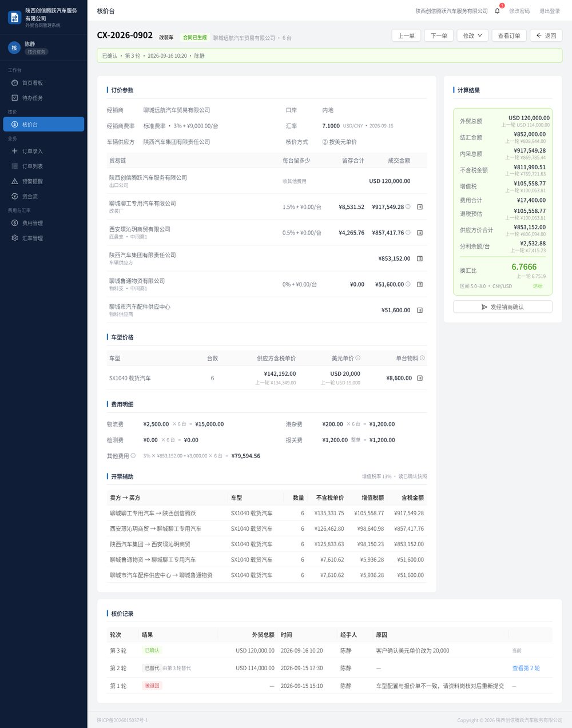Open detail icon in 聊城市汽车配件供应中心 row

(x=420, y=310)
